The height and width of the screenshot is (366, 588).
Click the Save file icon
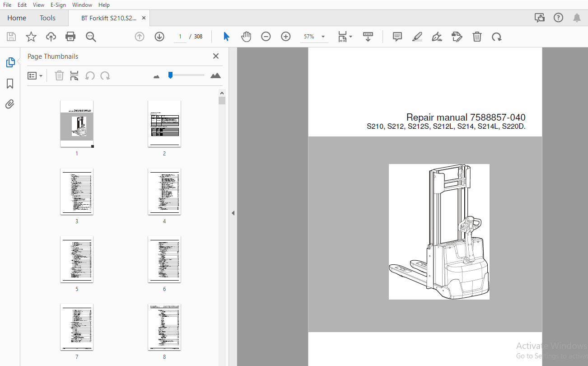11,37
